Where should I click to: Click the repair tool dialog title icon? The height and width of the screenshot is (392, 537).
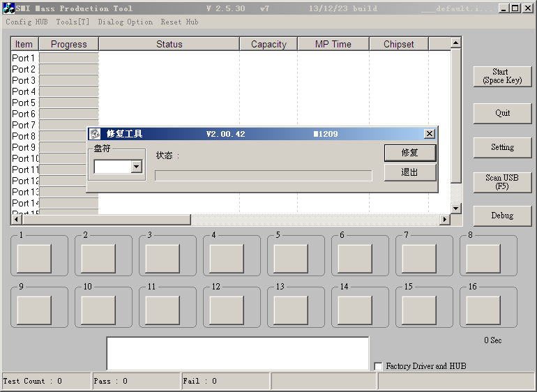point(95,134)
